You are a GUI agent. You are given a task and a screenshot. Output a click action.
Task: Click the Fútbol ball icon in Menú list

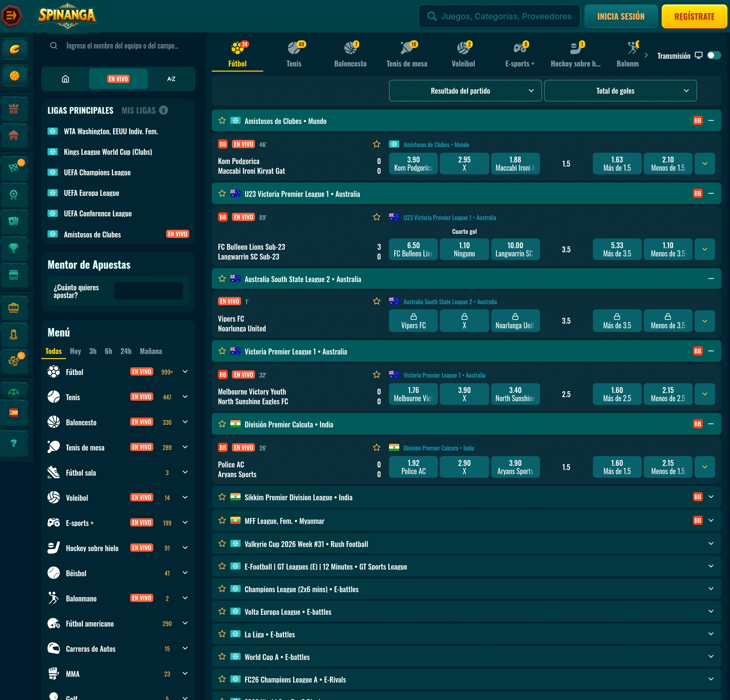pyautogui.click(x=54, y=372)
